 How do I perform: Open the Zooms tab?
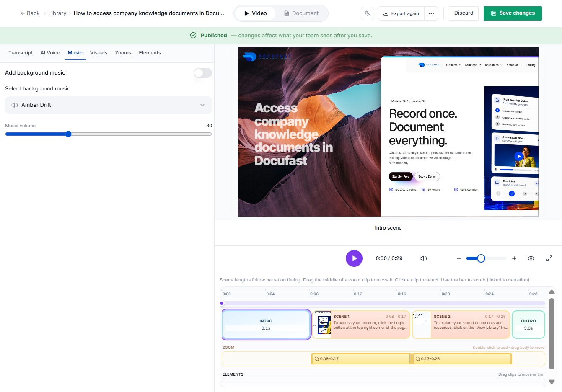(123, 53)
